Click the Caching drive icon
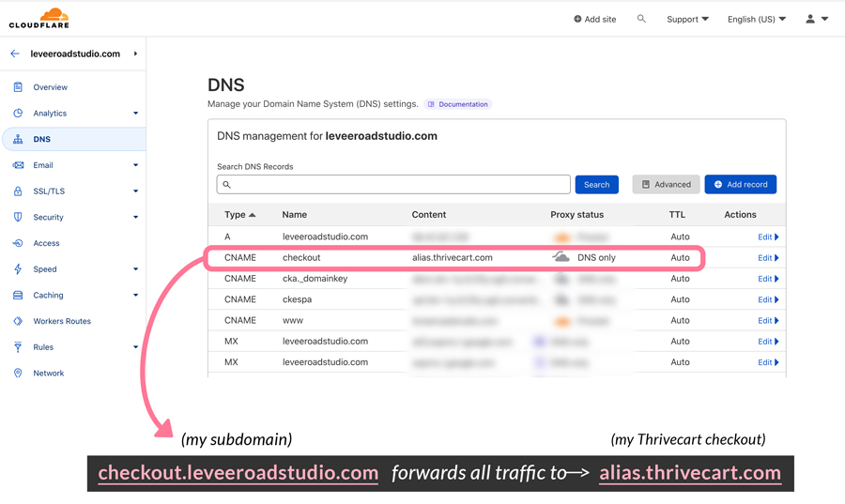Image resolution: width=845 pixels, height=504 pixels. pyautogui.click(x=18, y=295)
